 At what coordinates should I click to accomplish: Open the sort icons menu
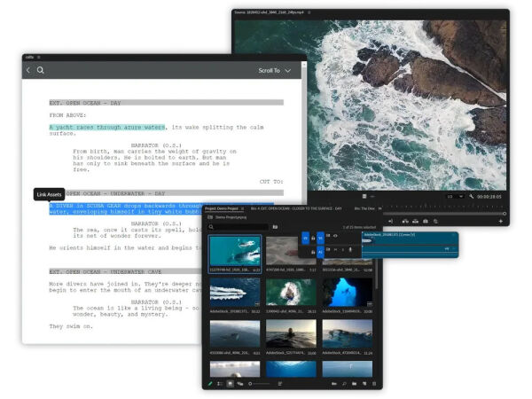coord(280,384)
